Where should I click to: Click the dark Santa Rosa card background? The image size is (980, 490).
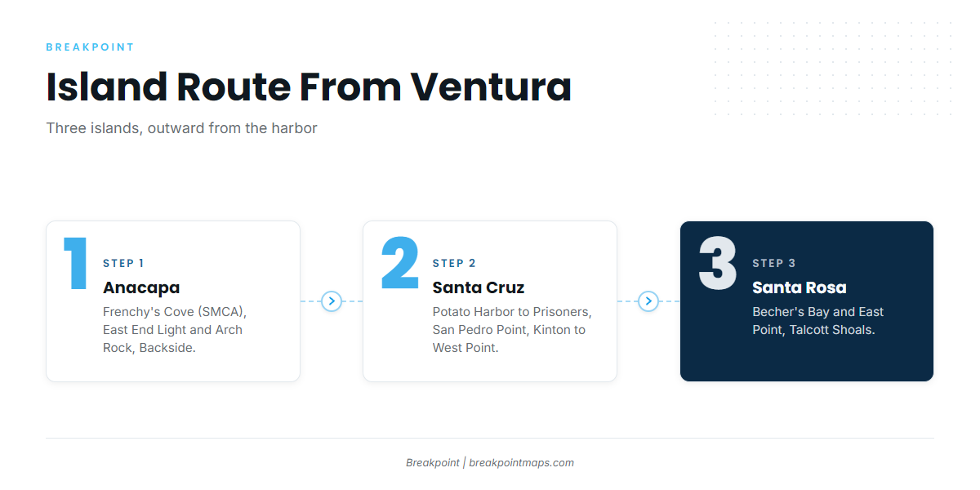tap(807, 359)
